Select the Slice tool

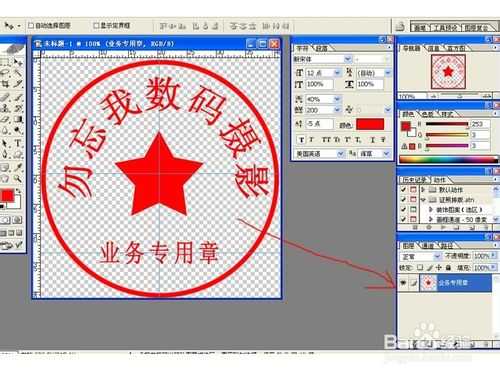pyautogui.click(x=19, y=84)
